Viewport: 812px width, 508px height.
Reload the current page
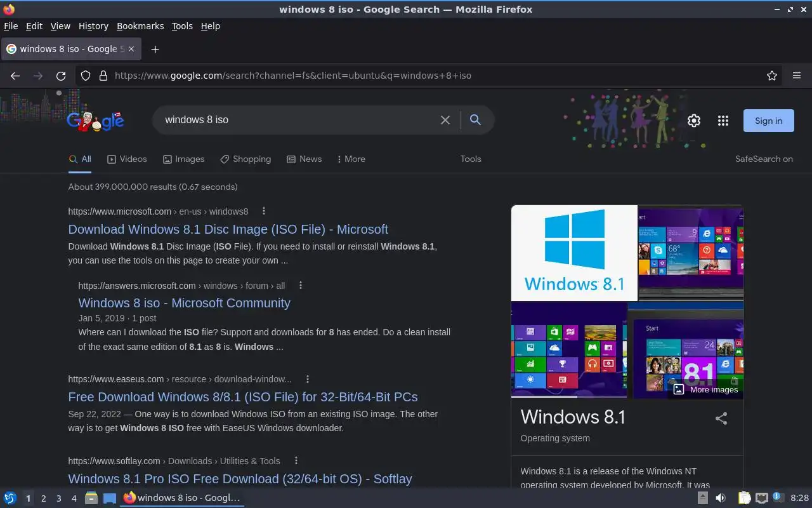[x=61, y=76]
